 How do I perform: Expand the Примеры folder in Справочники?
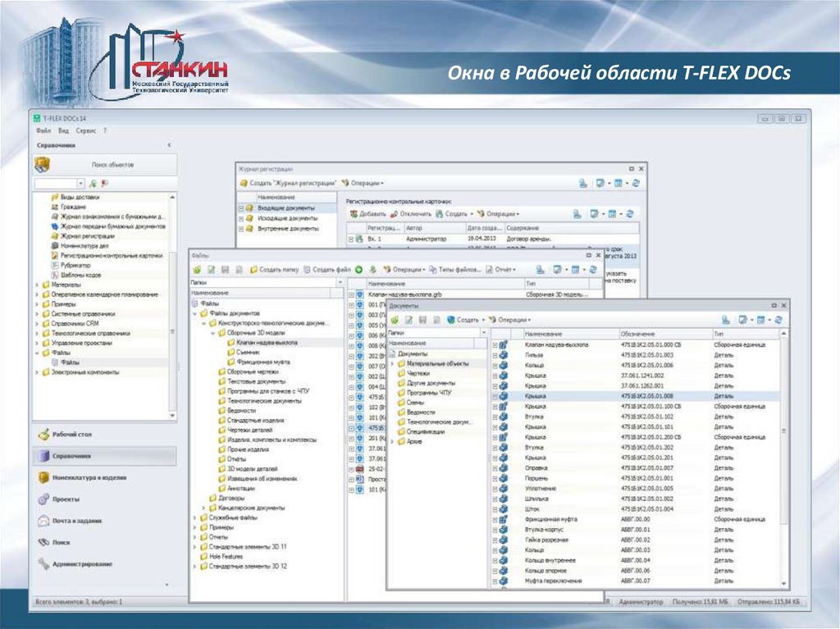[x=37, y=304]
